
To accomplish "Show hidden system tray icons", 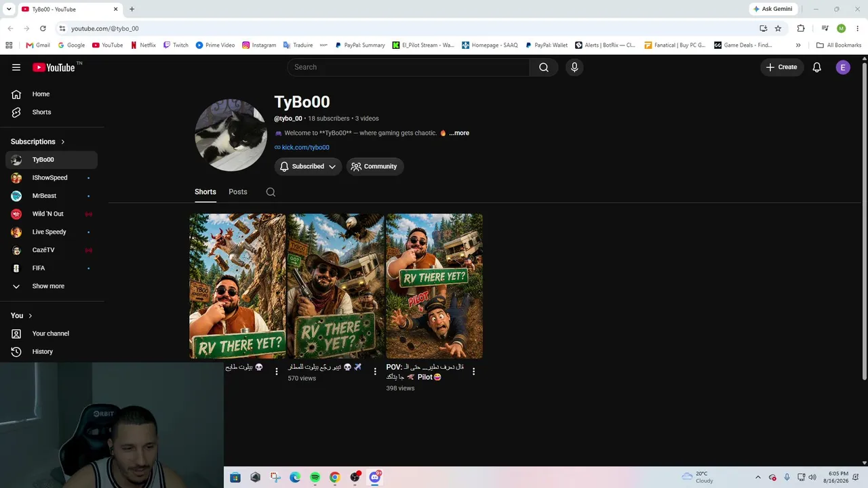I will click(758, 477).
